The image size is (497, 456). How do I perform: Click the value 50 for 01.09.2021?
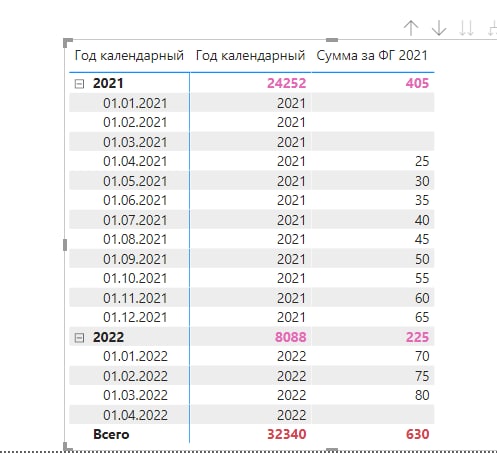(x=422, y=259)
